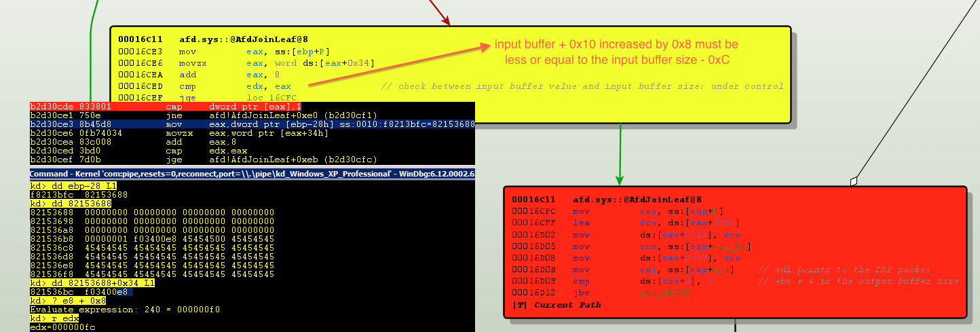Click the highlighted e8 value in f03400e8
This screenshot has height=332, width=980.
121,291
